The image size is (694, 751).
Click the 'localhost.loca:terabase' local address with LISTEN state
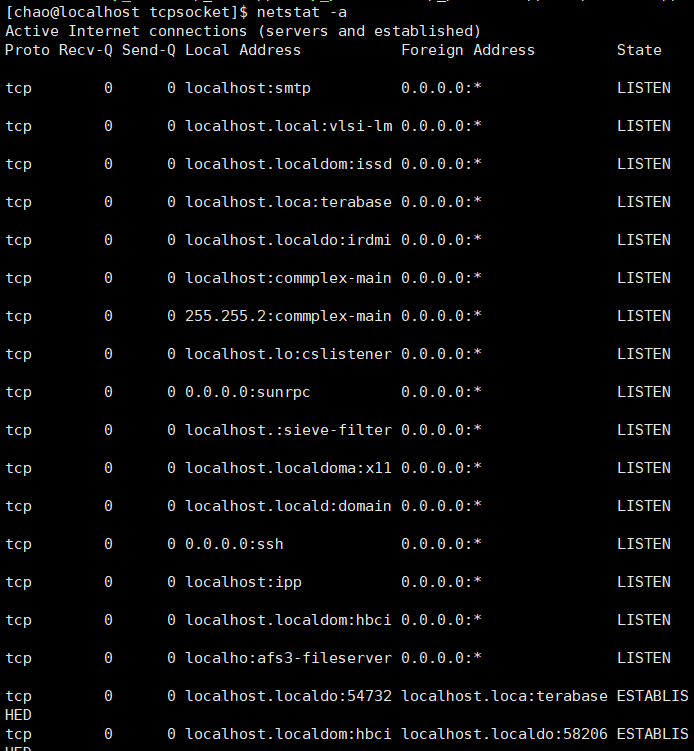click(x=289, y=202)
